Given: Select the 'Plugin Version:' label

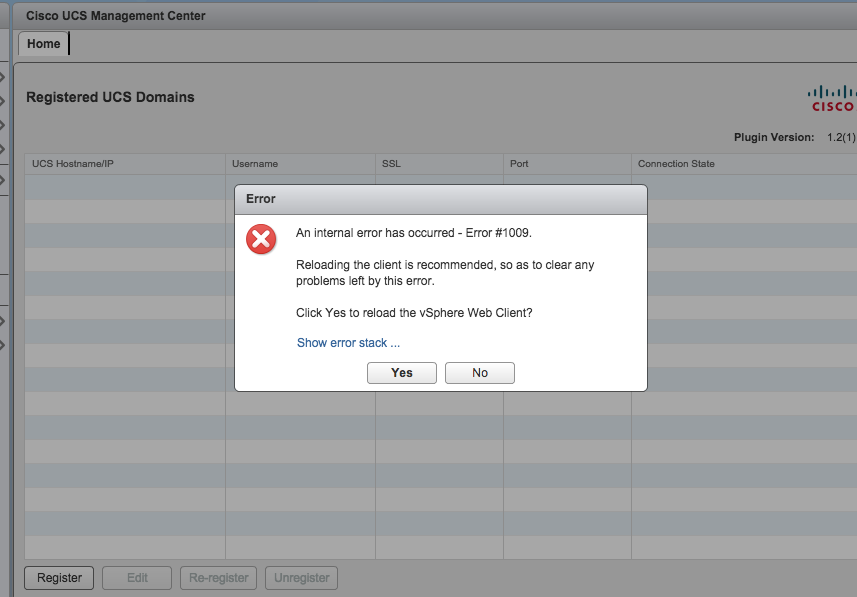Looking at the screenshot, I should tap(774, 137).
